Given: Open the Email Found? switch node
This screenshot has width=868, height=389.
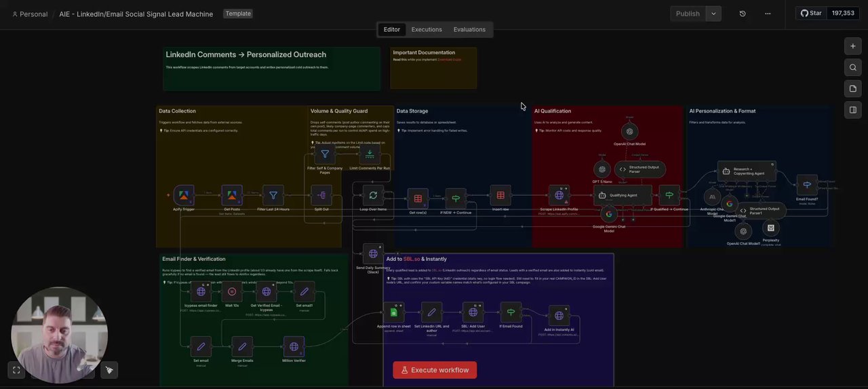Looking at the screenshot, I should click(807, 184).
